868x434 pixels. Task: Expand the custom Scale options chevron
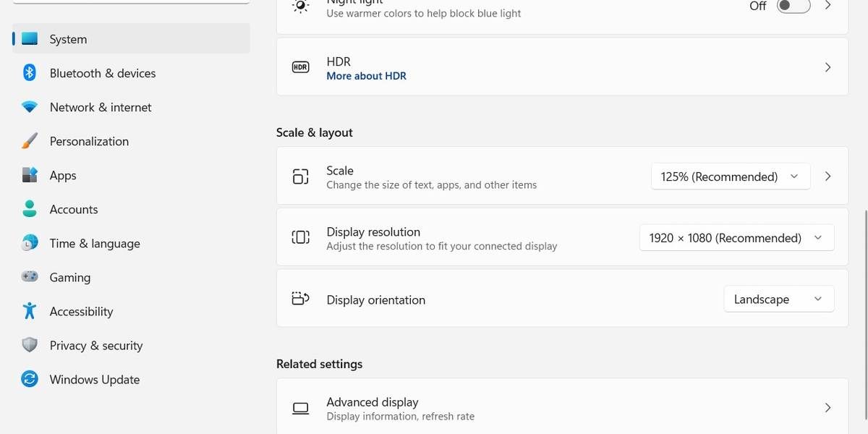(828, 176)
